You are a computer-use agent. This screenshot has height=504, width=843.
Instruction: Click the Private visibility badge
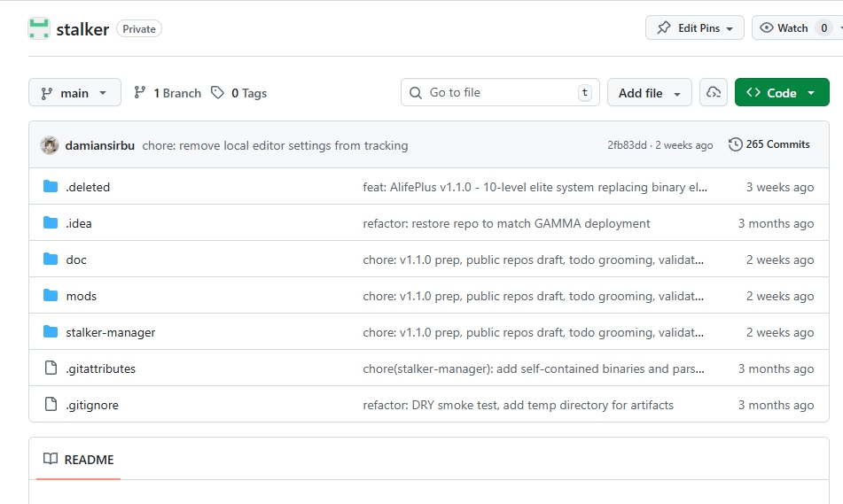pyautogui.click(x=139, y=29)
